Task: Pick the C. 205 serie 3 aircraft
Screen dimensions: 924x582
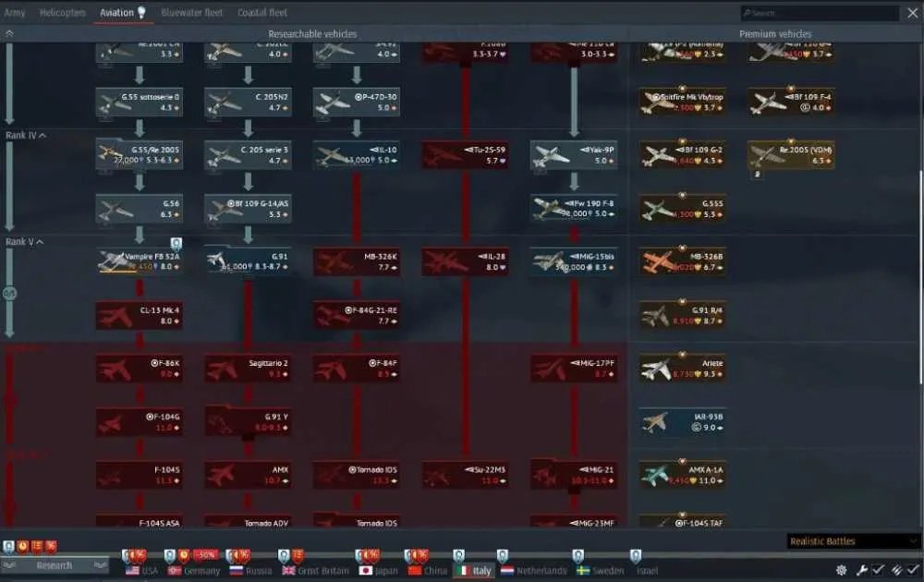Action: pos(248,155)
